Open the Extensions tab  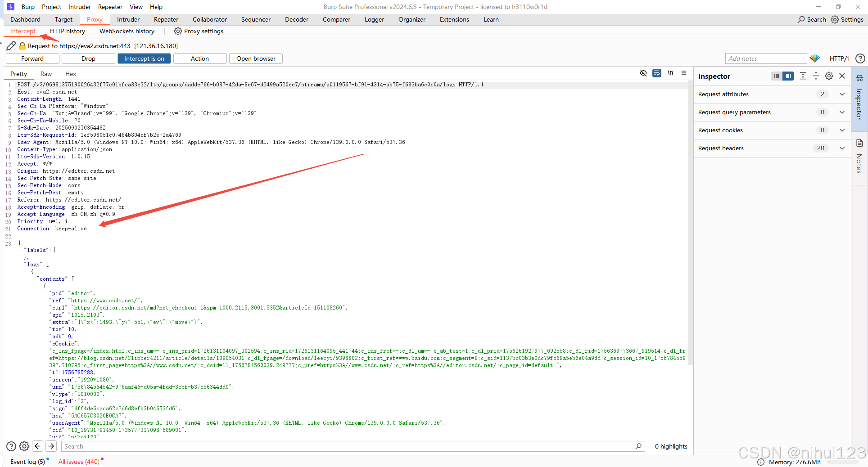pos(454,19)
